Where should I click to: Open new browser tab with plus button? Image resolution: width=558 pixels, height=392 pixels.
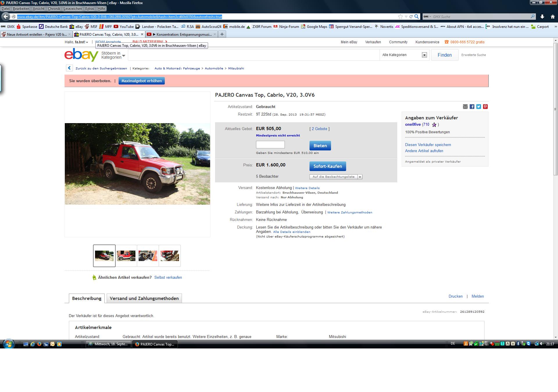point(222,34)
